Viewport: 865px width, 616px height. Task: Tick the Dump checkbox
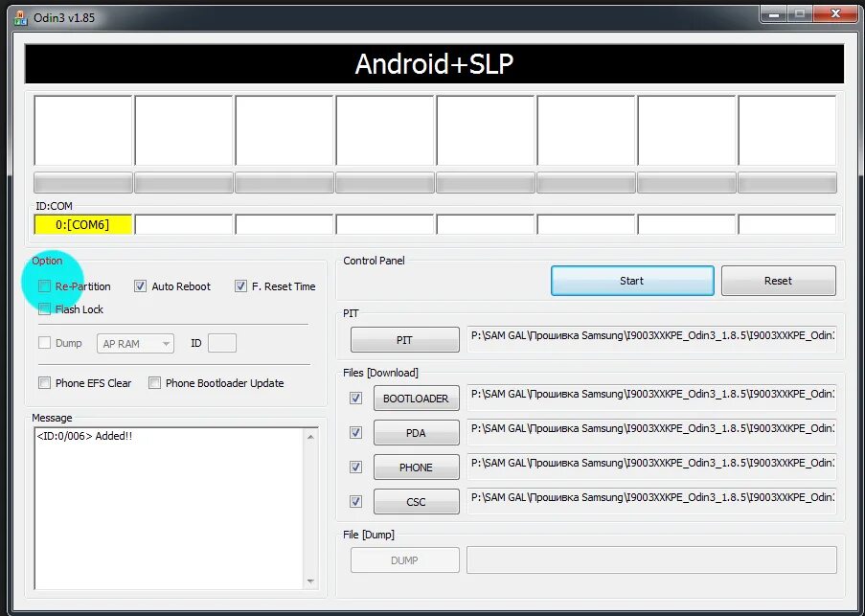point(45,343)
